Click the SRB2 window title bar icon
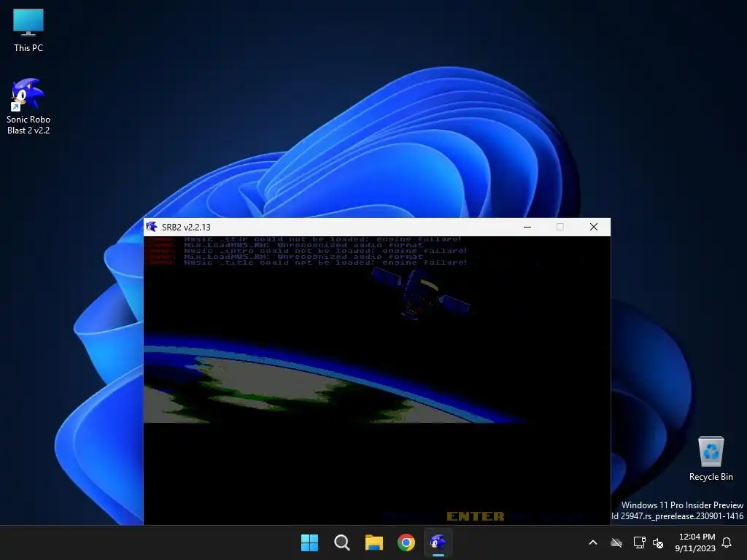Screen dimensions: 747x560 click(x=152, y=227)
